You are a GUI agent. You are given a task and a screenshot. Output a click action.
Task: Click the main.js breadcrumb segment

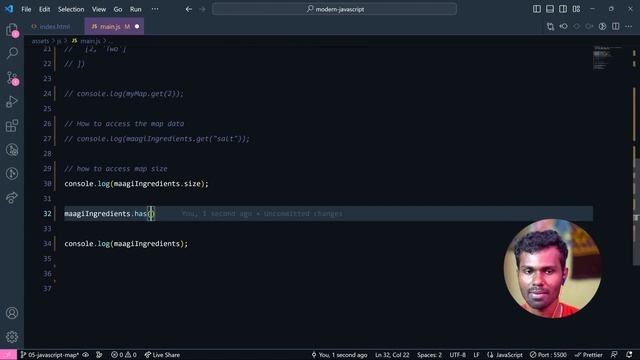tap(90, 41)
